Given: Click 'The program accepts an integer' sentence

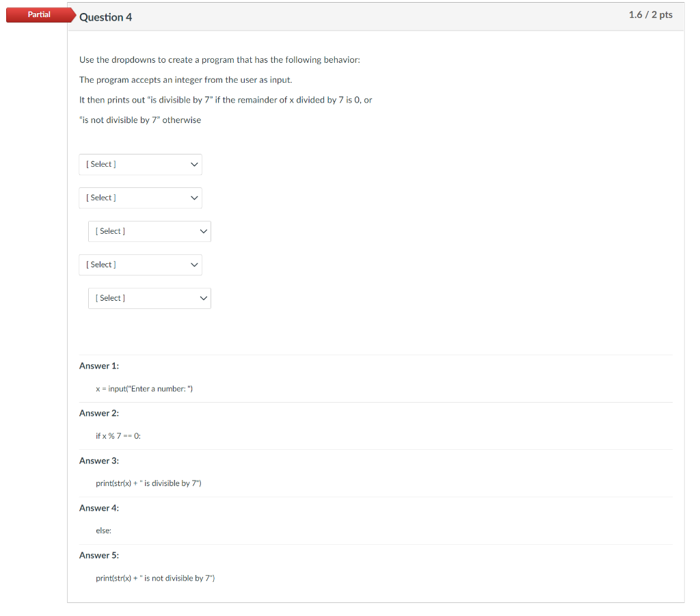Looking at the screenshot, I should click(x=186, y=80).
